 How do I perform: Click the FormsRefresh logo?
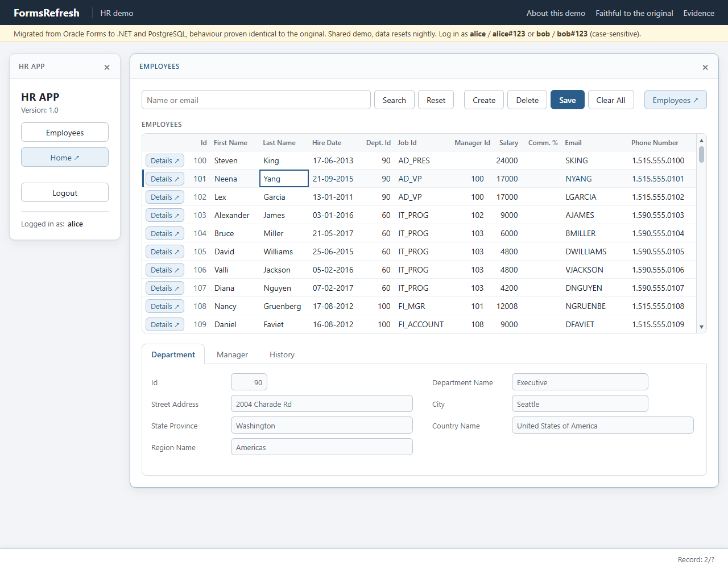(x=47, y=13)
